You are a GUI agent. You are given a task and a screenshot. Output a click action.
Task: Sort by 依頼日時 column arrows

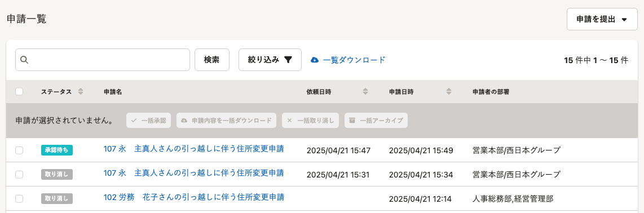coord(365,92)
